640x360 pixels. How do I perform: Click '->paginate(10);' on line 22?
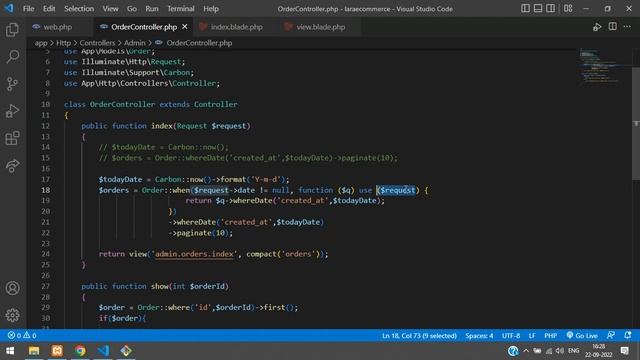coord(200,233)
